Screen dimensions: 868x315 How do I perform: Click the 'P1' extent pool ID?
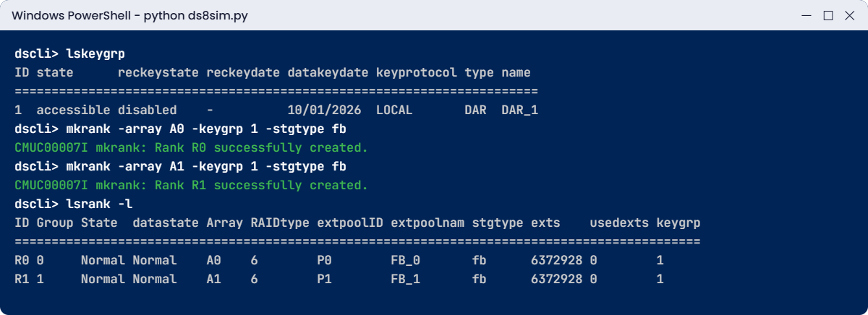(324, 279)
